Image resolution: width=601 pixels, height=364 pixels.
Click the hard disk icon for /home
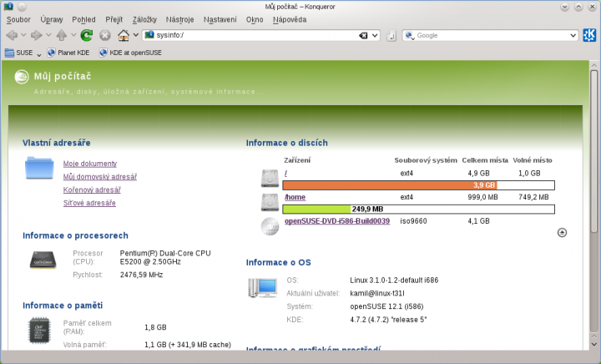[270, 202]
